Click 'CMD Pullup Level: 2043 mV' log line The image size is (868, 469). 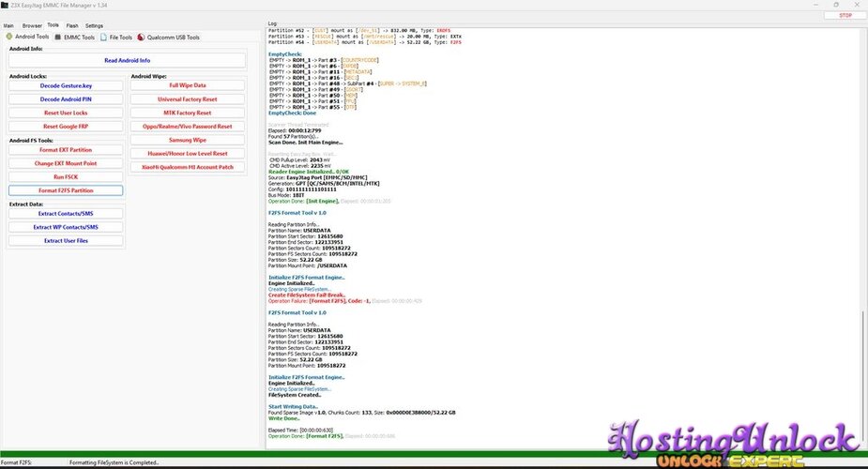[300, 159]
